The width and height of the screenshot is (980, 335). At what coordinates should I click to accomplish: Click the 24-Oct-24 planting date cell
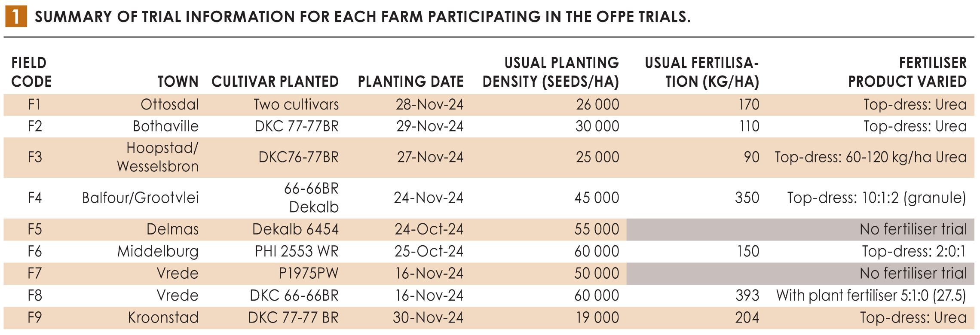[429, 229]
